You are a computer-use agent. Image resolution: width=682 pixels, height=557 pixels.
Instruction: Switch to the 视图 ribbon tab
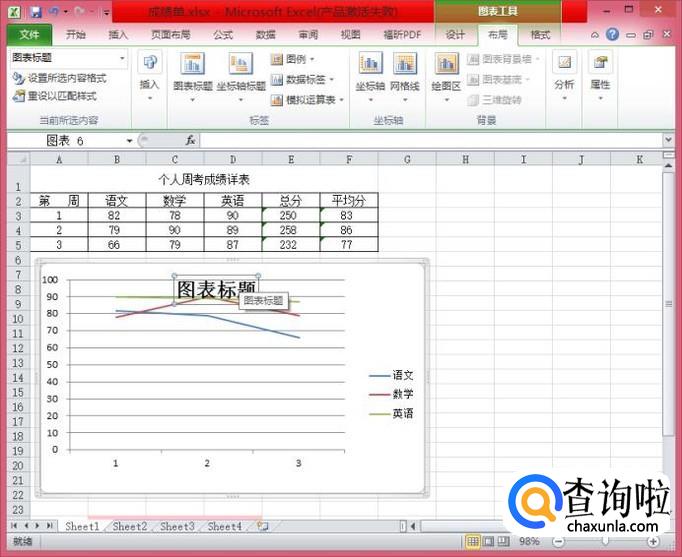pos(351,35)
